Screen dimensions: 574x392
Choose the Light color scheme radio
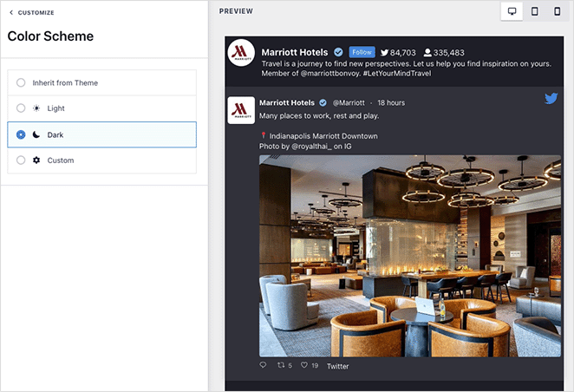pyautogui.click(x=21, y=108)
